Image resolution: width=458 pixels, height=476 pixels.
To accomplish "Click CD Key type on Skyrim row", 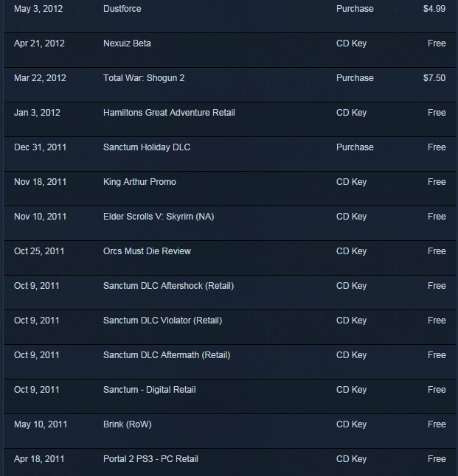I will [351, 217].
